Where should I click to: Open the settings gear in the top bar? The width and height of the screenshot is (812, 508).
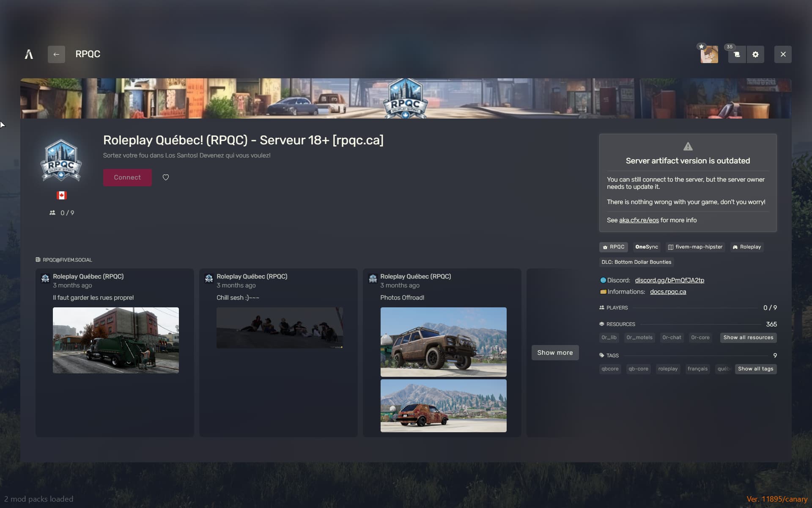756,54
